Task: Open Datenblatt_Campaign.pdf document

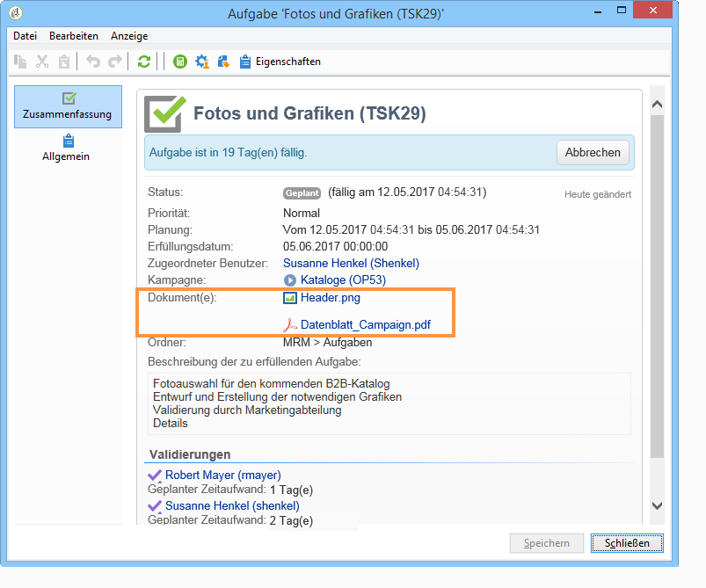Action: (x=365, y=324)
